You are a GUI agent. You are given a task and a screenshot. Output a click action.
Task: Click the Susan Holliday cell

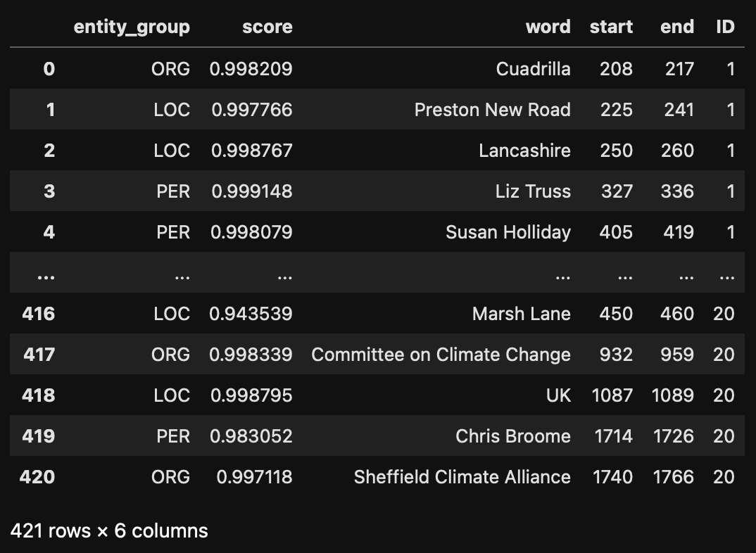508,232
